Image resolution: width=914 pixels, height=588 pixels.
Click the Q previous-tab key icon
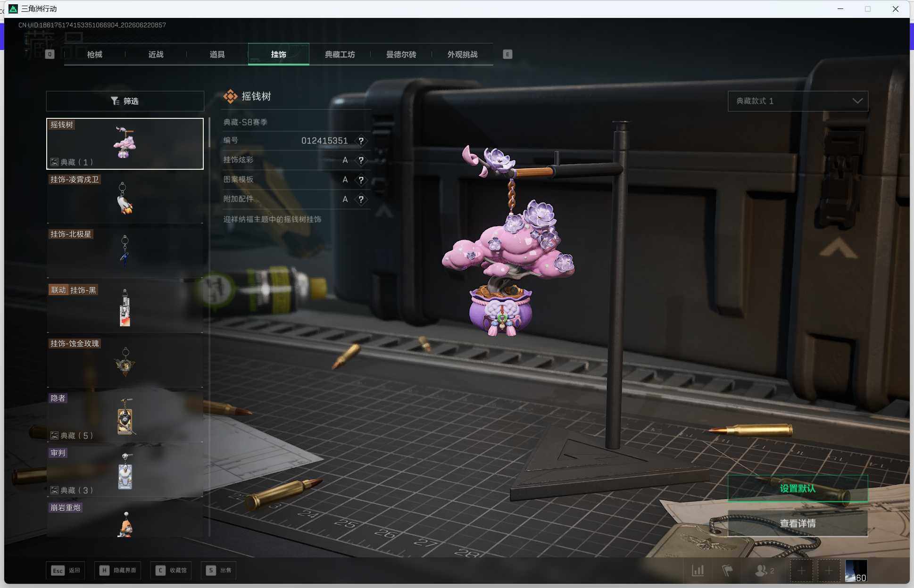[x=50, y=54]
